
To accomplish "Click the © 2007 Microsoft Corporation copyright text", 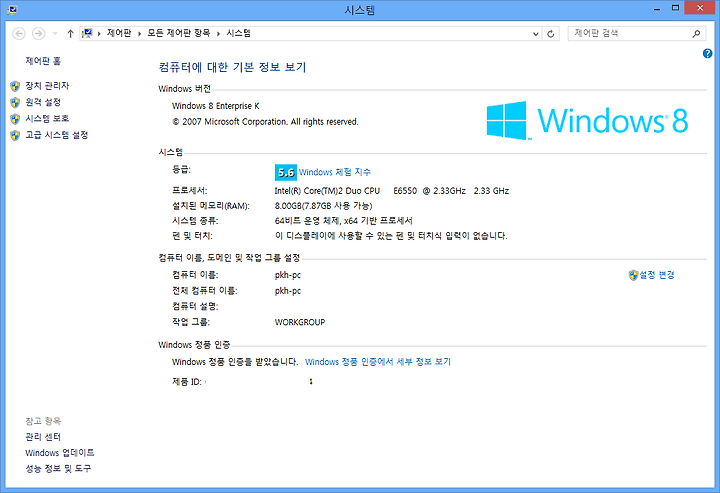I will click(265, 122).
